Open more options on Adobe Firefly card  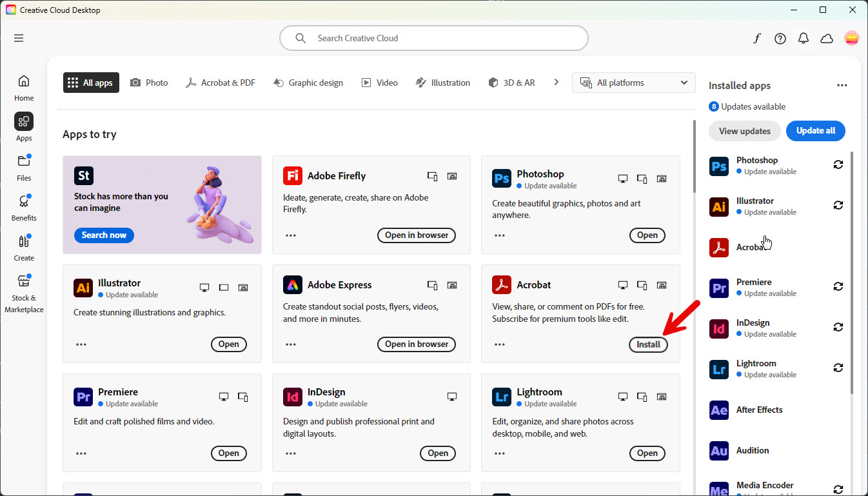coord(291,235)
